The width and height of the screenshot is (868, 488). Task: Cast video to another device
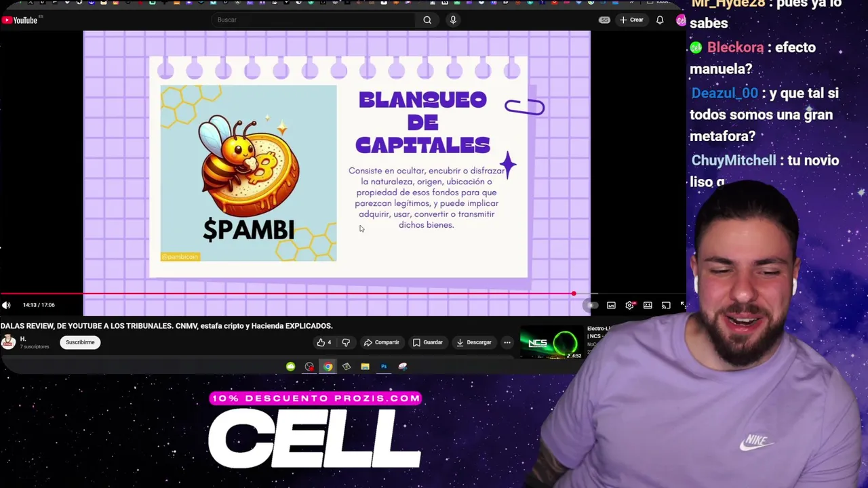pos(666,306)
